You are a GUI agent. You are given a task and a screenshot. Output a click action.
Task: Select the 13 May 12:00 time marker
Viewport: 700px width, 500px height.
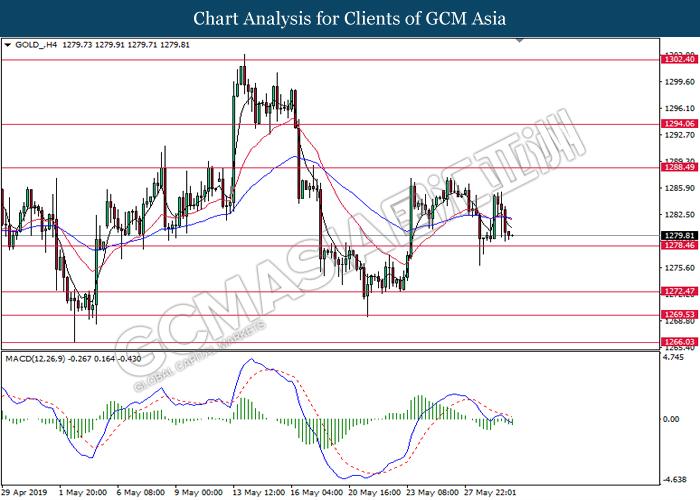tap(258, 492)
